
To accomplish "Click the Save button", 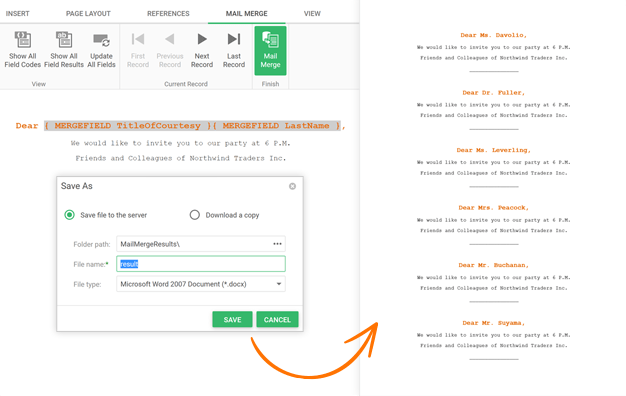I will [232, 319].
